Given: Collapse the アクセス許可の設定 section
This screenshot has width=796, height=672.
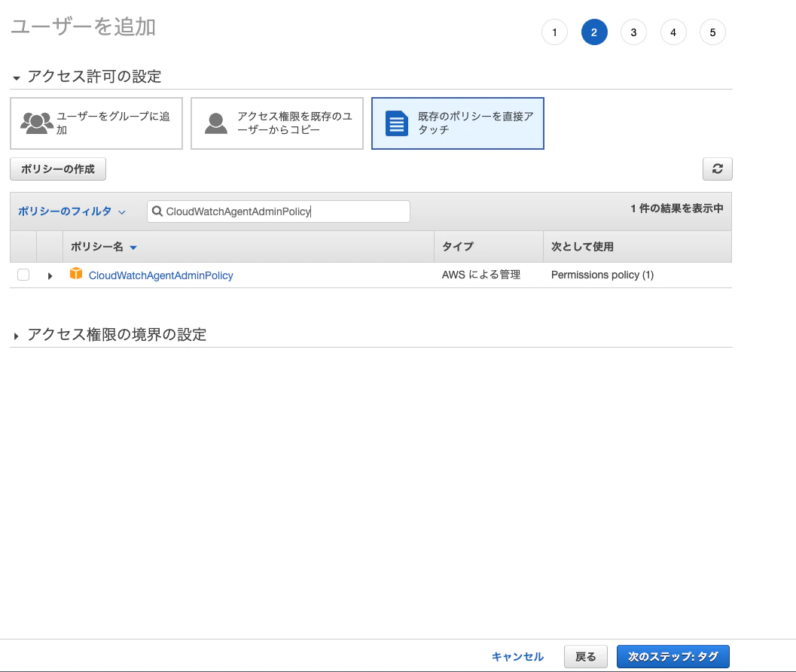Looking at the screenshot, I should (17, 78).
